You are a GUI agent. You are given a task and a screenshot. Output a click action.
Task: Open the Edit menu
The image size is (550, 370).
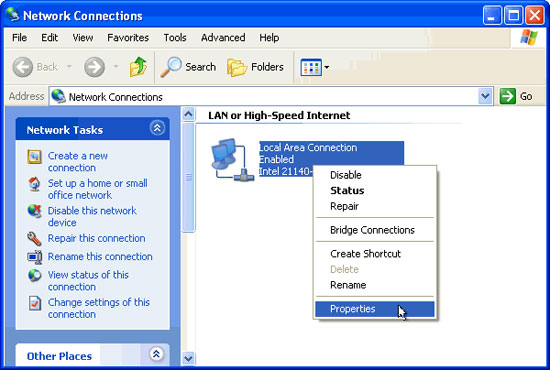pyautogui.click(x=49, y=38)
